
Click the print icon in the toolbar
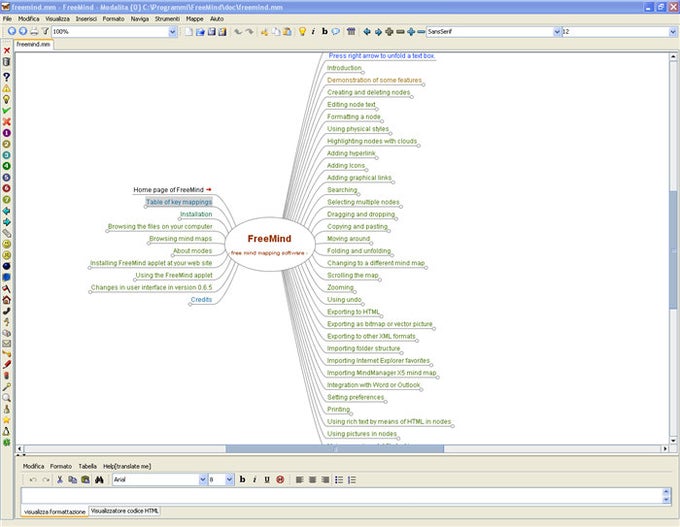pos(34,31)
